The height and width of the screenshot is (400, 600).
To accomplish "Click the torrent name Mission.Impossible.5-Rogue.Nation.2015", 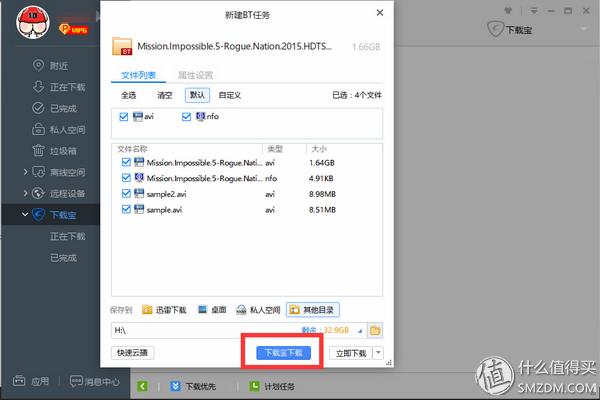I will (235, 46).
